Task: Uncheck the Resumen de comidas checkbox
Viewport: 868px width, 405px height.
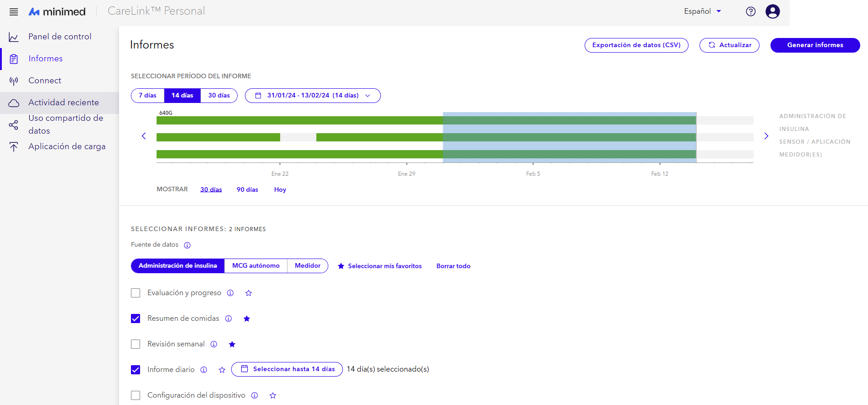Action: click(x=136, y=319)
